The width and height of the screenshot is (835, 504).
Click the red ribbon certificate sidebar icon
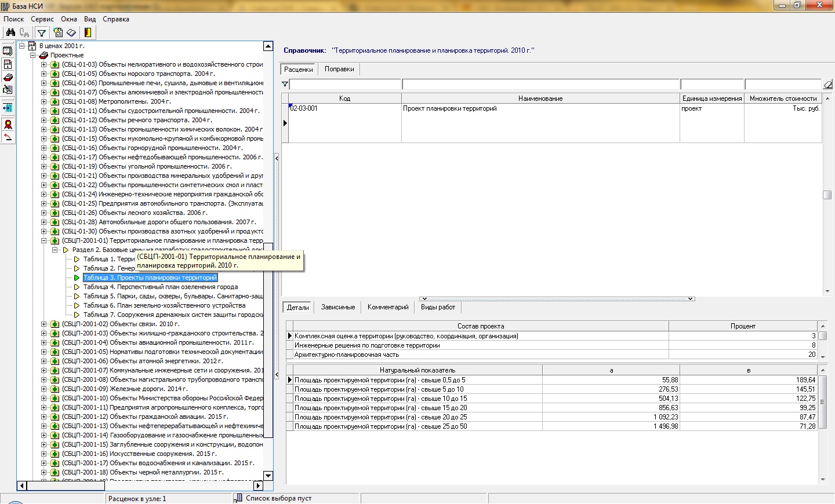click(8, 125)
